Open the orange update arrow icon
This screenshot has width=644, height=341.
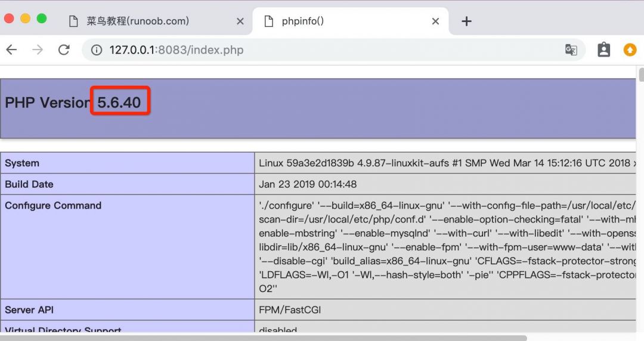coord(630,49)
